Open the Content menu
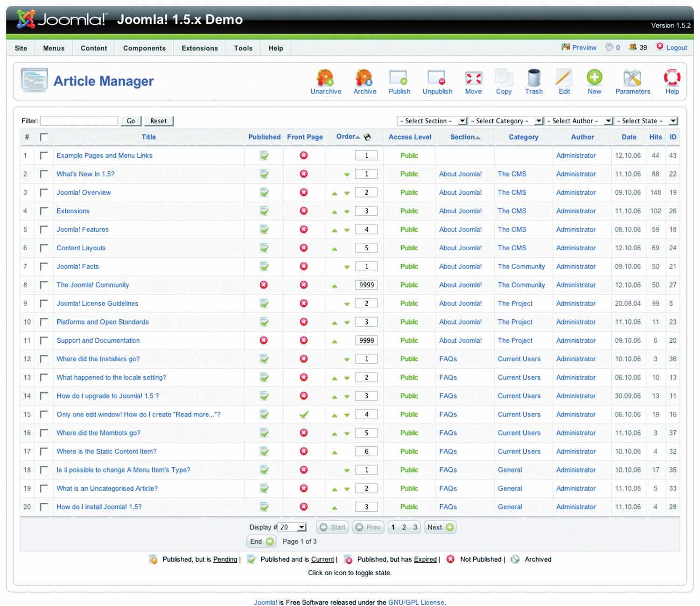The image size is (700, 606). 94,48
